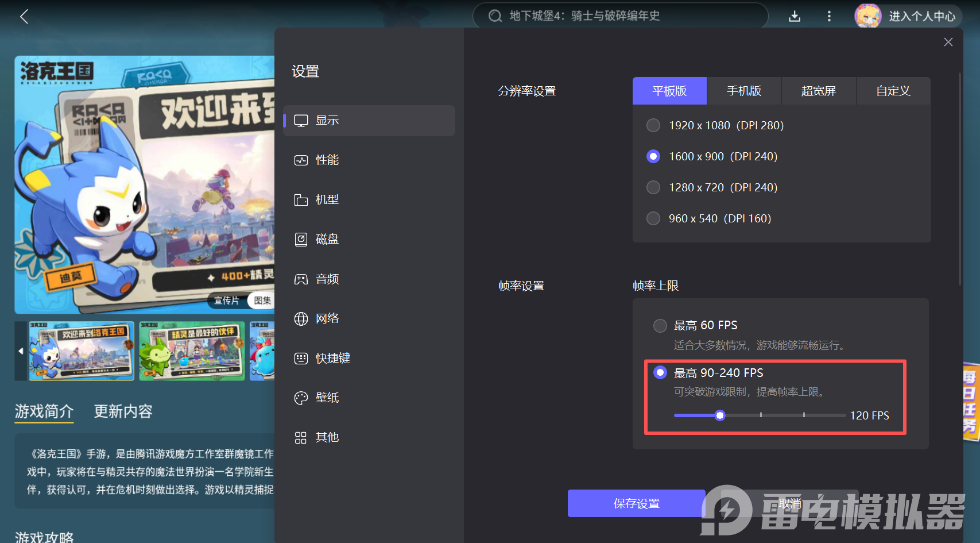Image resolution: width=980 pixels, height=543 pixels.
Task: Open the 显示 settings section
Action: click(369, 121)
